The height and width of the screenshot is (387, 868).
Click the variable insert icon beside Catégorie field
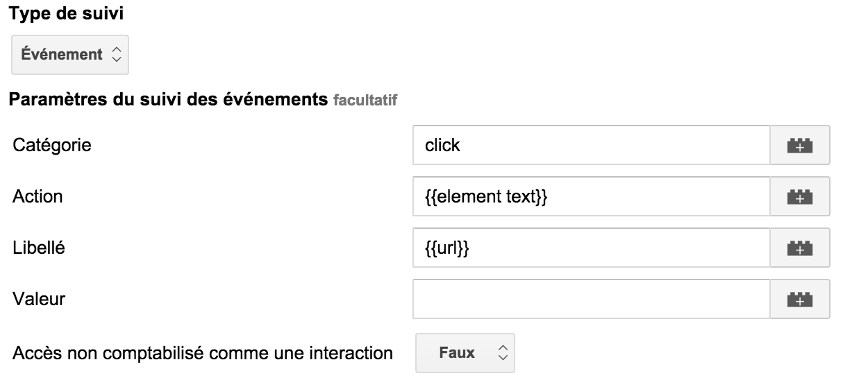click(x=800, y=146)
